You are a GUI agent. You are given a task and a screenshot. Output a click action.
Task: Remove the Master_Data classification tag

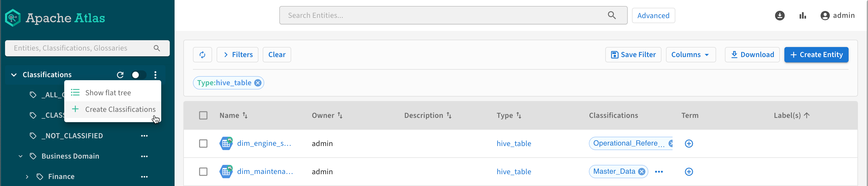tap(642, 171)
